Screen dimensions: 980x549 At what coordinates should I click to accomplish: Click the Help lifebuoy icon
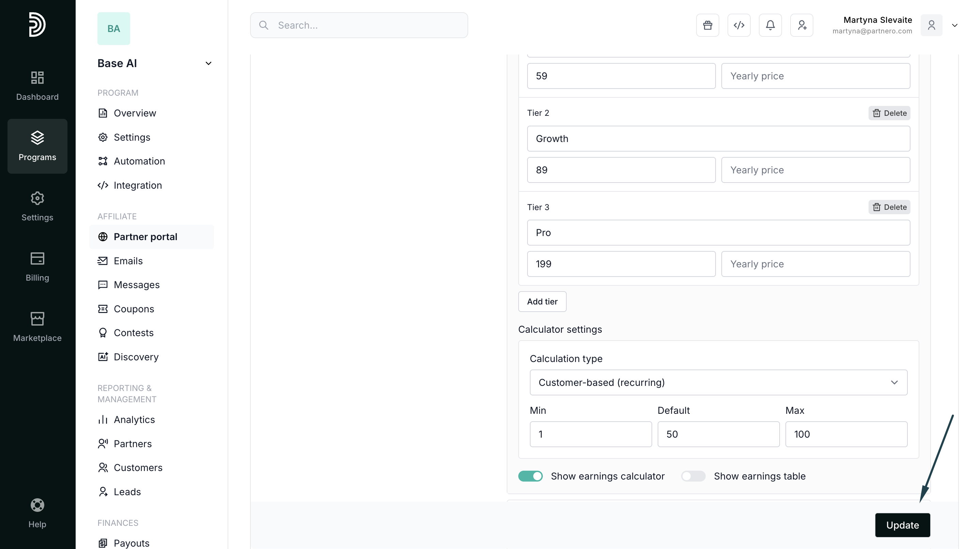pos(37,505)
